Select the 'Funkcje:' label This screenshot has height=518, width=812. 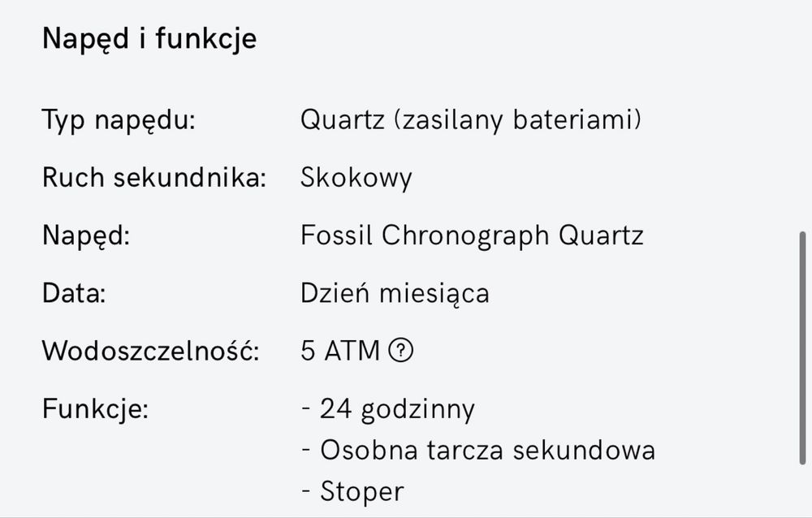click(x=95, y=408)
